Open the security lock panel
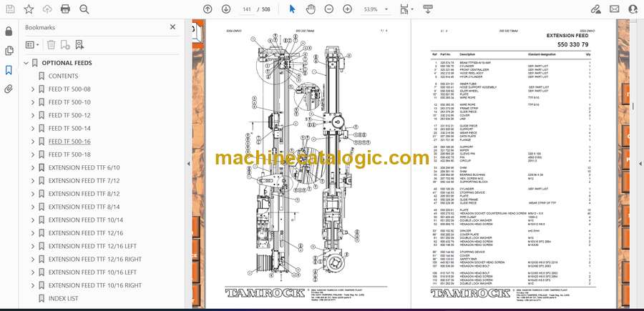 (9, 31)
